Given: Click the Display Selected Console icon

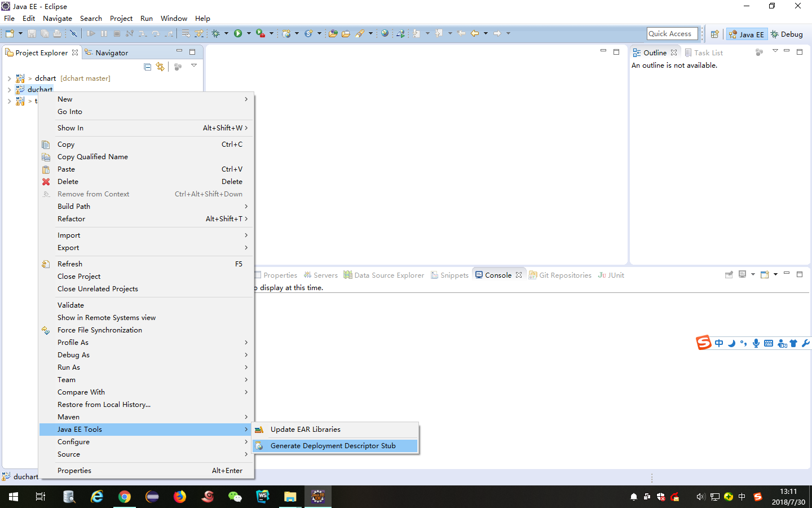Looking at the screenshot, I should pos(743,275).
